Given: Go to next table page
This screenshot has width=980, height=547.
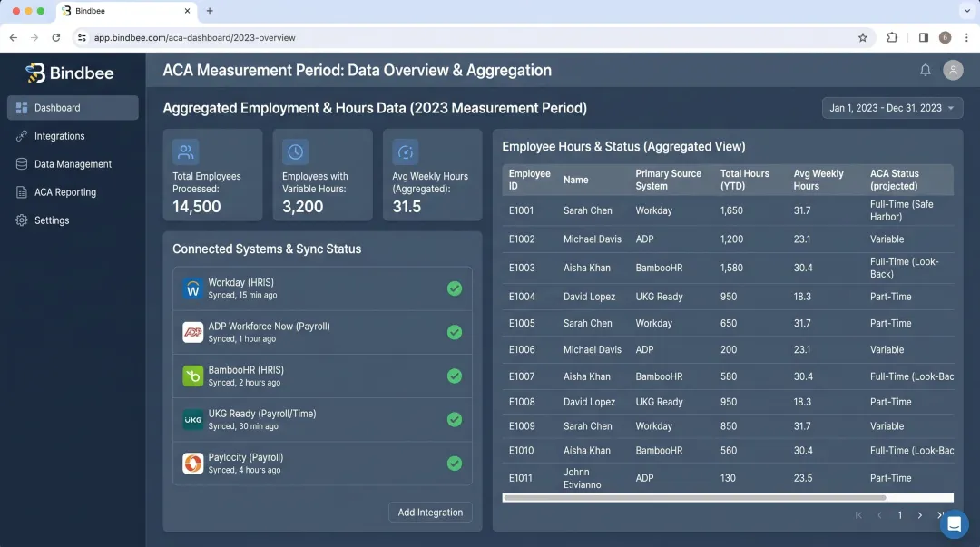Looking at the screenshot, I should tap(919, 515).
